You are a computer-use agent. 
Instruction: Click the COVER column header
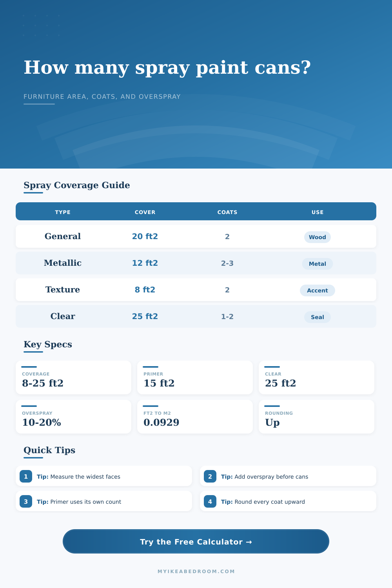pyautogui.click(x=145, y=212)
